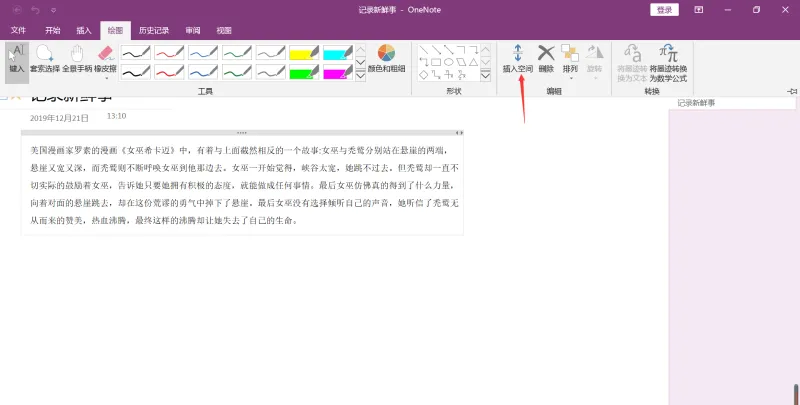
Task: Switch to the 历史记录 history tab
Action: [x=154, y=31]
